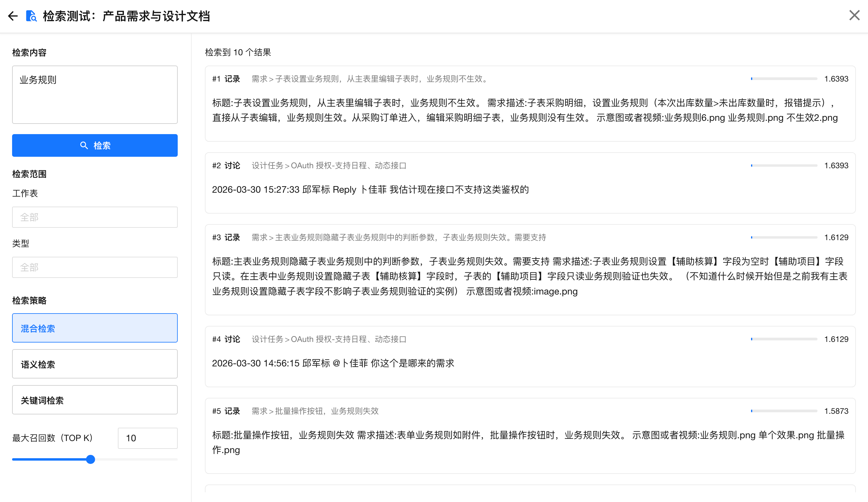Select 语义检索 strategy option
Screen dimensions: 868x502
point(95,364)
